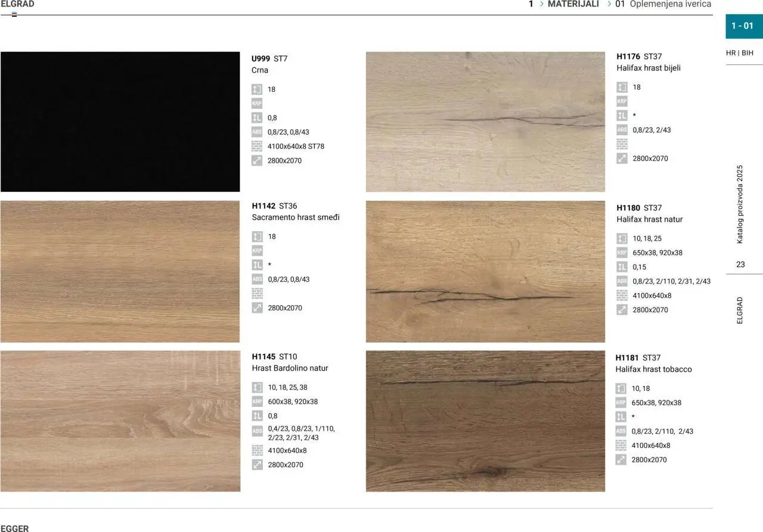
Task: Click the sheet size icon for H1142 Sacramento
Action: 257,308
